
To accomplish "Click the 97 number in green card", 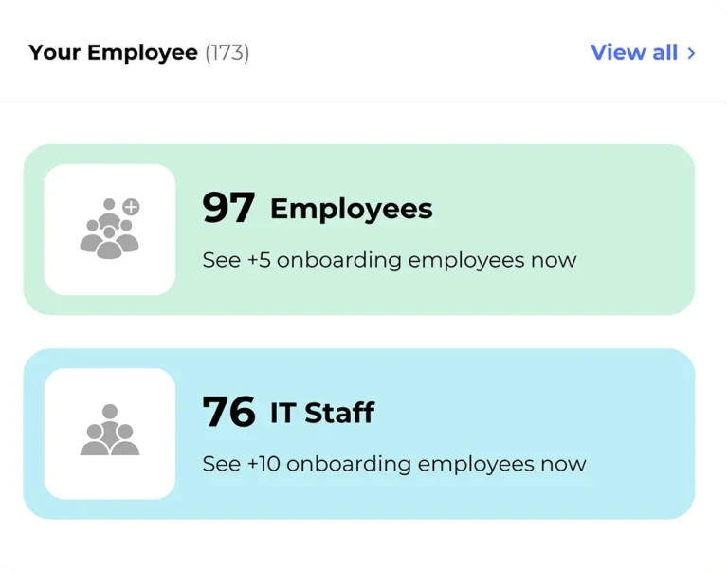I will [228, 207].
